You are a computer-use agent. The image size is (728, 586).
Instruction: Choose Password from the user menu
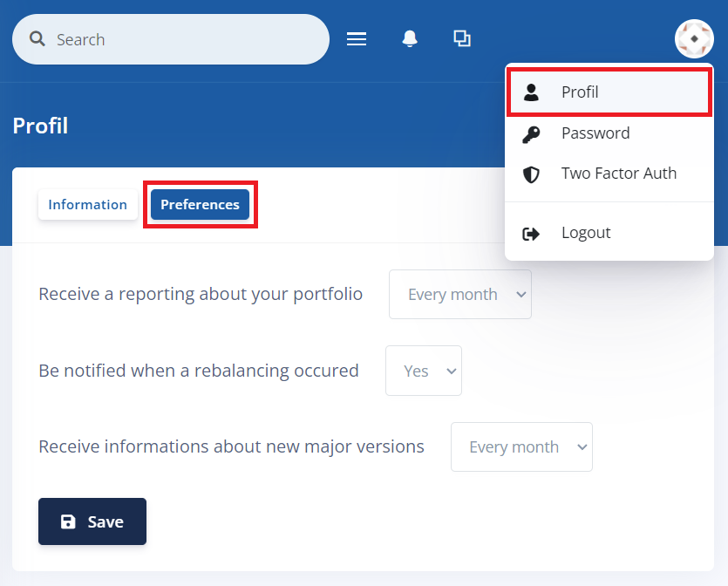point(595,133)
